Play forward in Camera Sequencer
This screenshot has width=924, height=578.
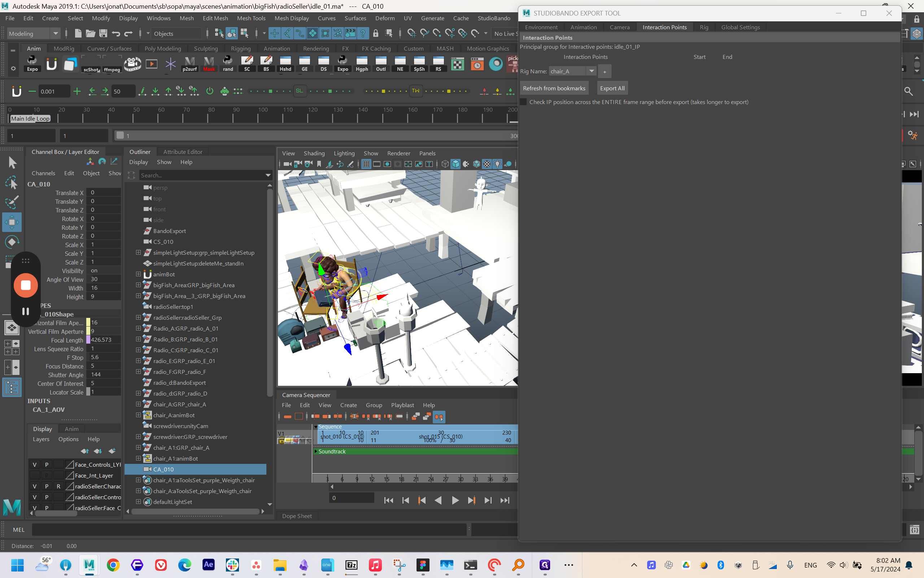(455, 500)
